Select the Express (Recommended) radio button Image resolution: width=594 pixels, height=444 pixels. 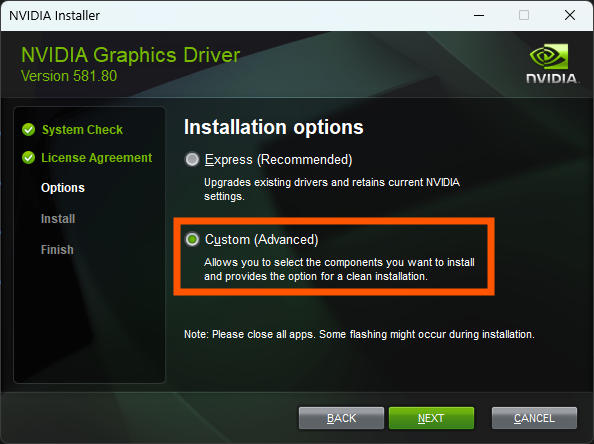192,159
